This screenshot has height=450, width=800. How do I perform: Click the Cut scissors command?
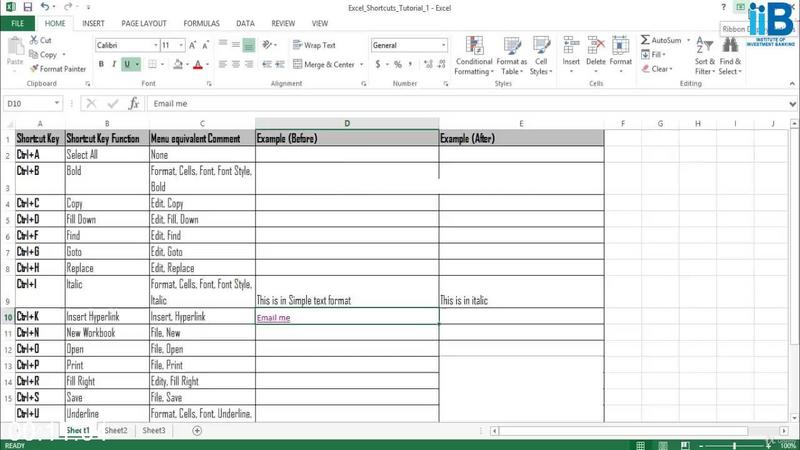point(40,40)
